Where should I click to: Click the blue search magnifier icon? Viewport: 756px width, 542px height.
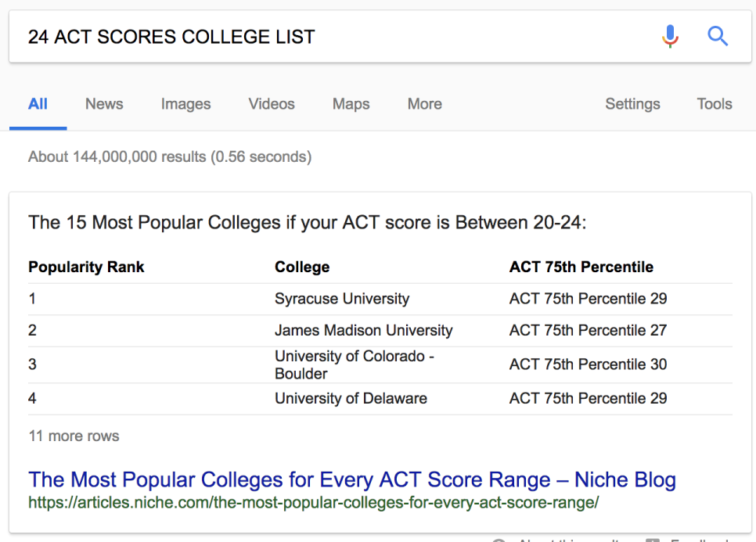[x=718, y=36]
